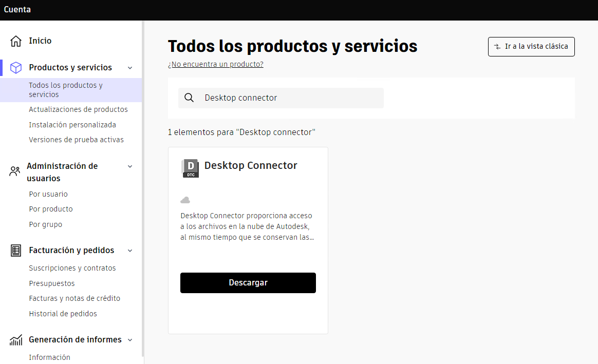Click the Generación de informes chart icon
This screenshot has height=364, width=598.
(x=15, y=339)
